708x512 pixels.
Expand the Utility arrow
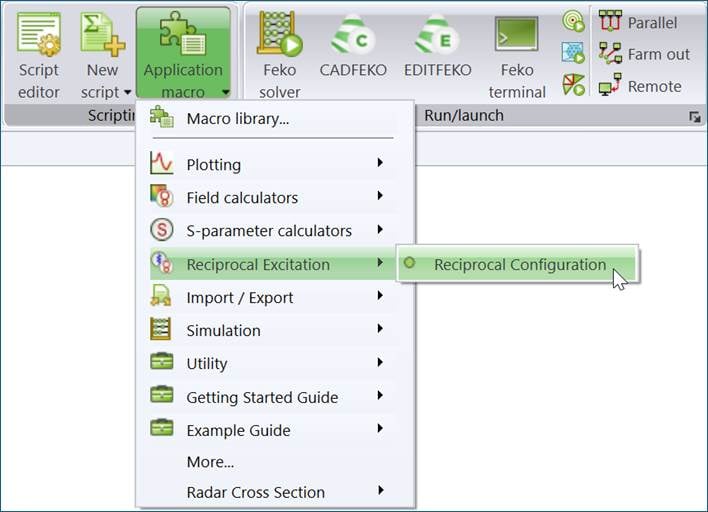click(x=380, y=362)
